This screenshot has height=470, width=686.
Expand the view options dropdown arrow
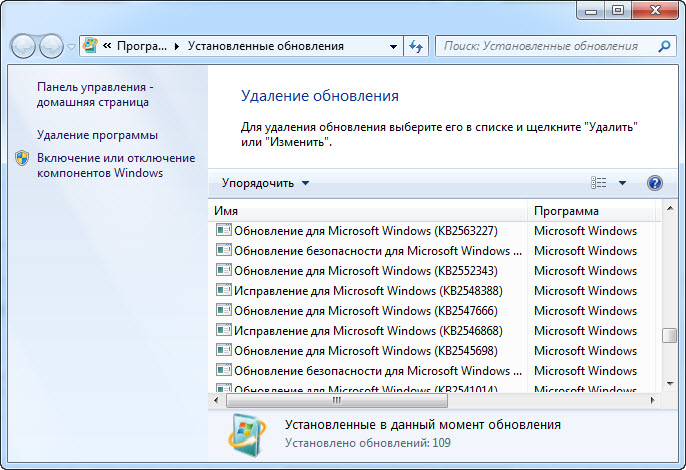point(622,183)
